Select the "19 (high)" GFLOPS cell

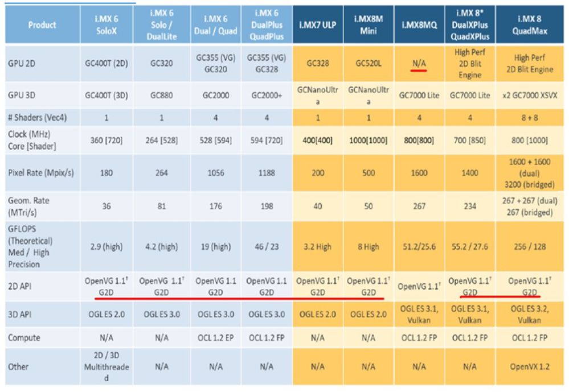tap(215, 246)
